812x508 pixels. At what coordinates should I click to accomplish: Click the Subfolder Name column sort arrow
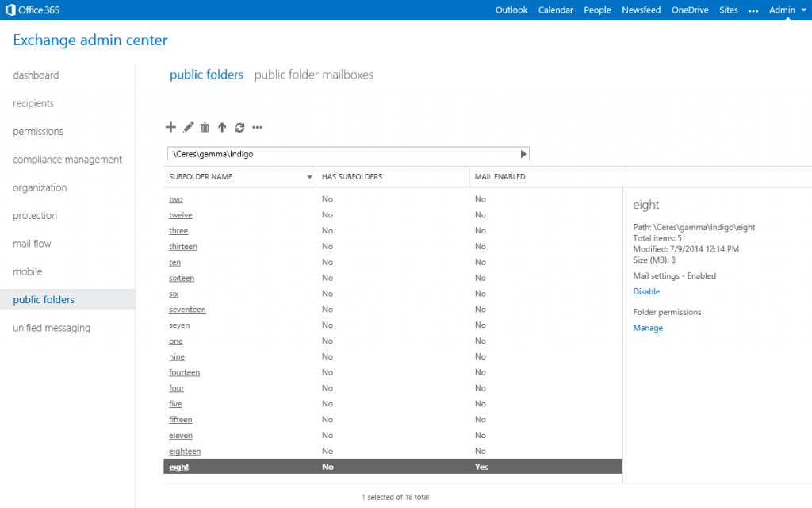point(309,177)
